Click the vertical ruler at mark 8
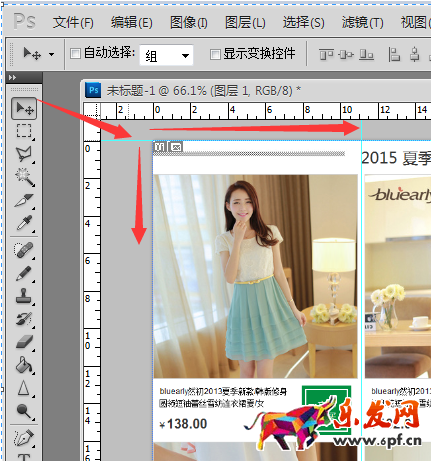The width and height of the screenshot is (432, 461). point(88,298)
